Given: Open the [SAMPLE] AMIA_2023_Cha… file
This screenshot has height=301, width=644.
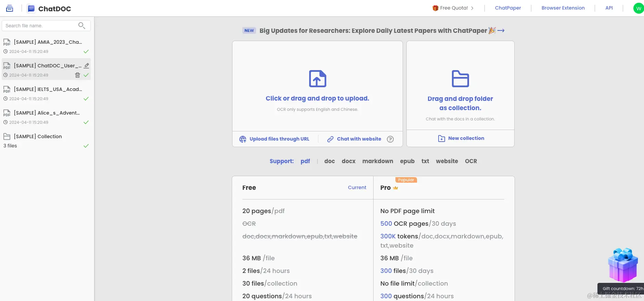Looking at the screenshot, I should 48,42.
